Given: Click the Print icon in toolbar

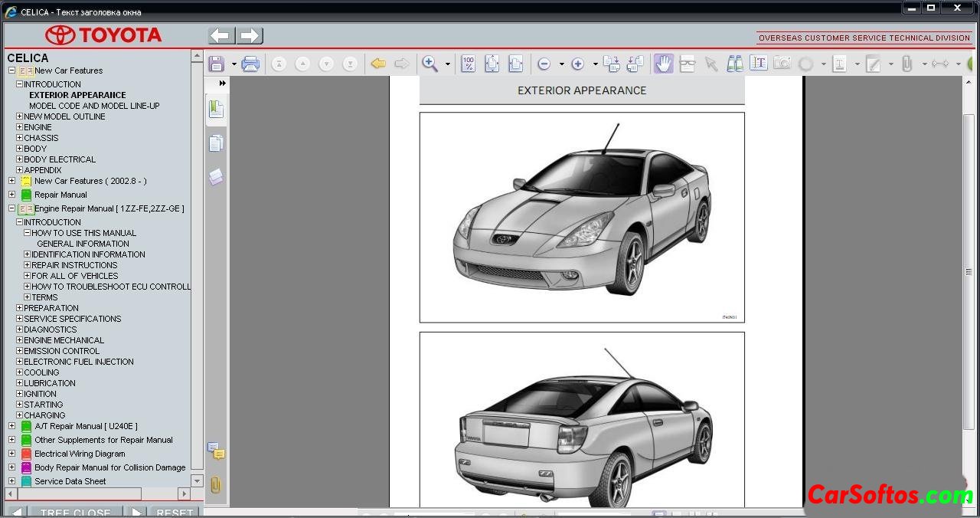Looking at the screenshot, I should coord(250,64).
